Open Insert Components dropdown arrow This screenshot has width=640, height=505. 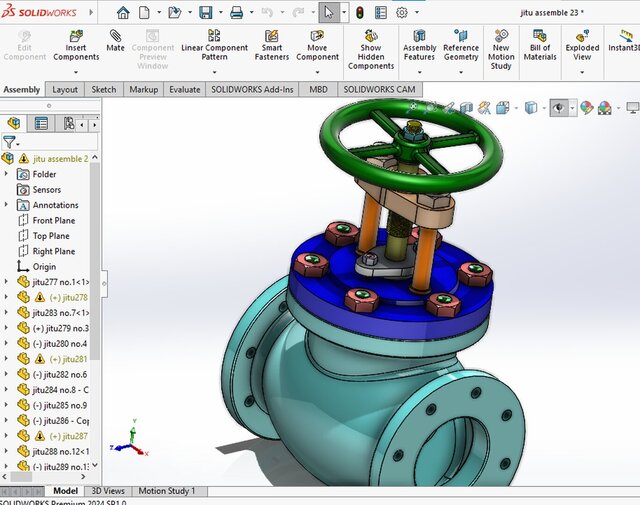pyautogui.click(x=76, y=72)
